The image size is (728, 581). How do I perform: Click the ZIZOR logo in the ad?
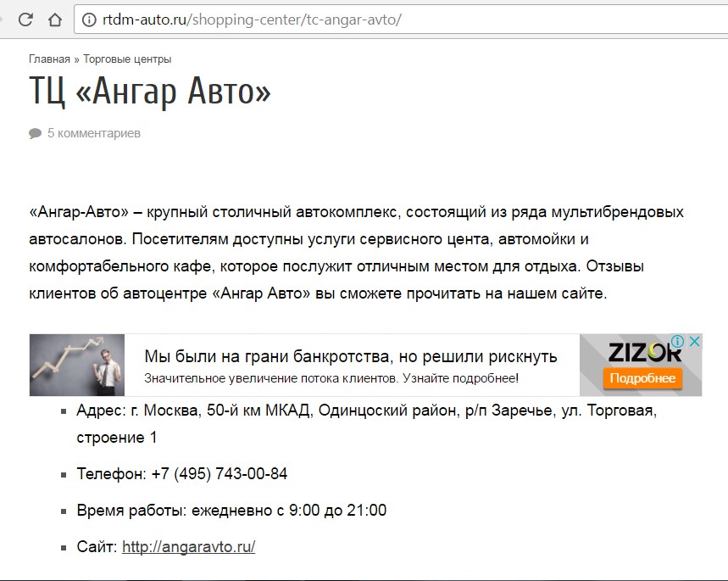point(644,352)
